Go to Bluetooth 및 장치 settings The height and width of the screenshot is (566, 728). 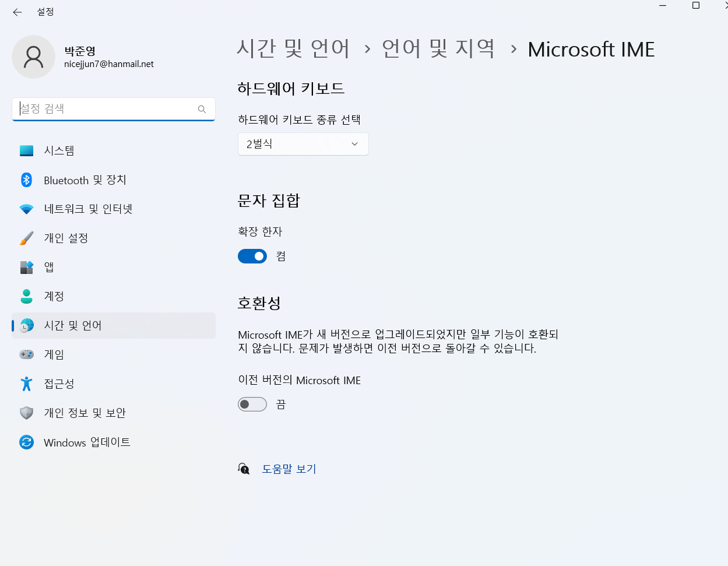[114, 180]
